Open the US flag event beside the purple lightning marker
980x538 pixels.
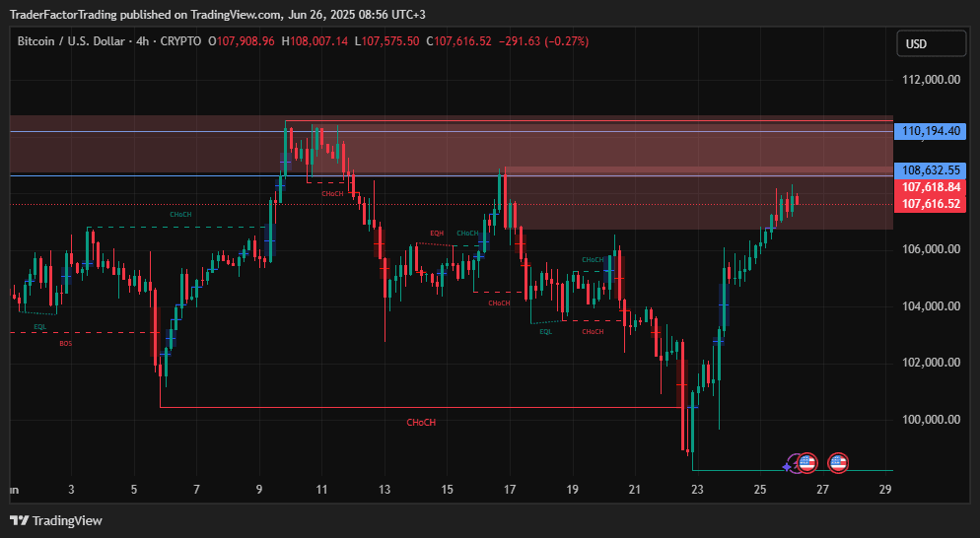point(806,463)
